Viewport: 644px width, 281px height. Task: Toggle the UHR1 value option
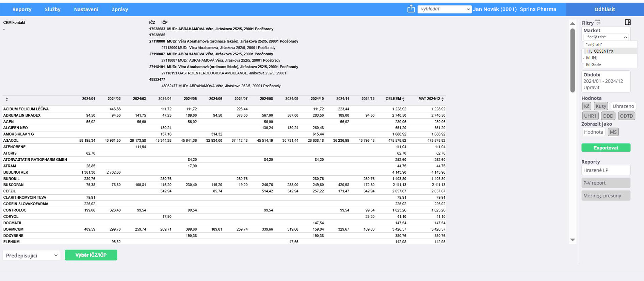[590, 116]
